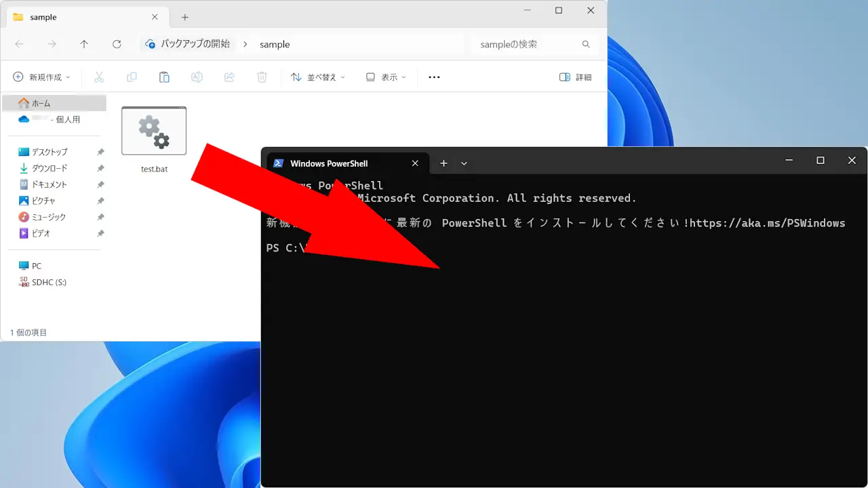Viewport: 868px width, 488px height.
Task: Click the Rename icon in toolbar
Action: (x=197, y=77)
